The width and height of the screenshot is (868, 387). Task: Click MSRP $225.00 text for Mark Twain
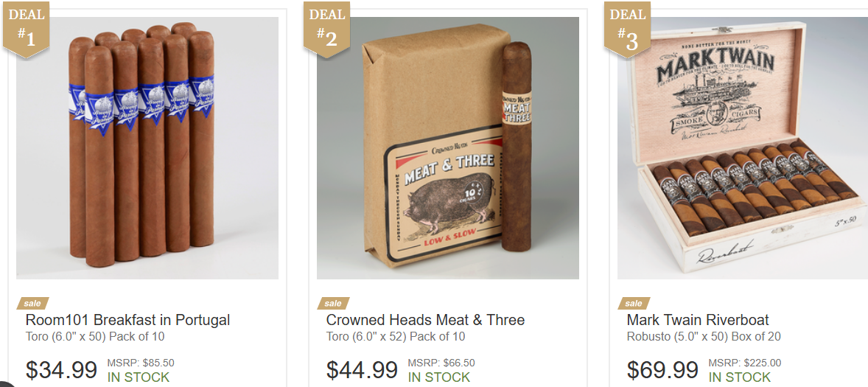744,363
